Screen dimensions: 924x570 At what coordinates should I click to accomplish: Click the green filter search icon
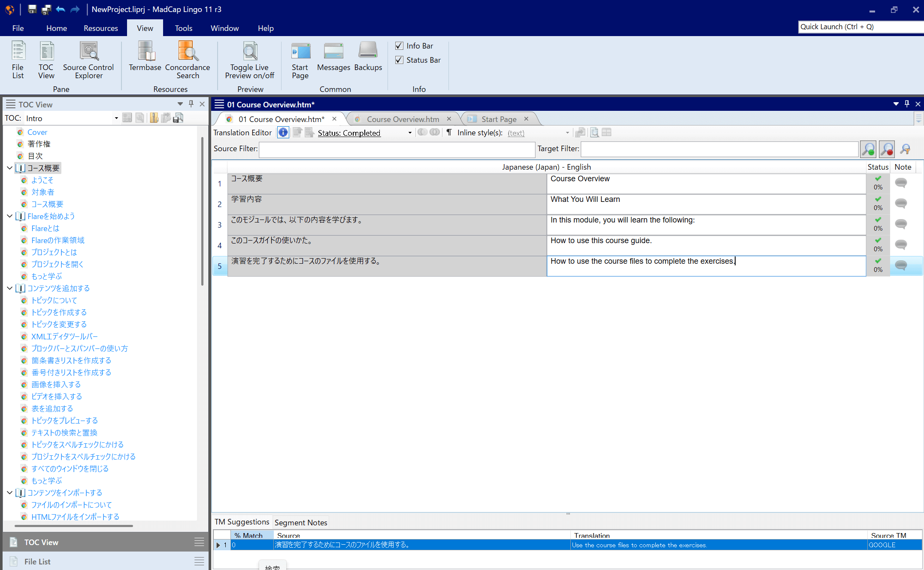point(868,149)
